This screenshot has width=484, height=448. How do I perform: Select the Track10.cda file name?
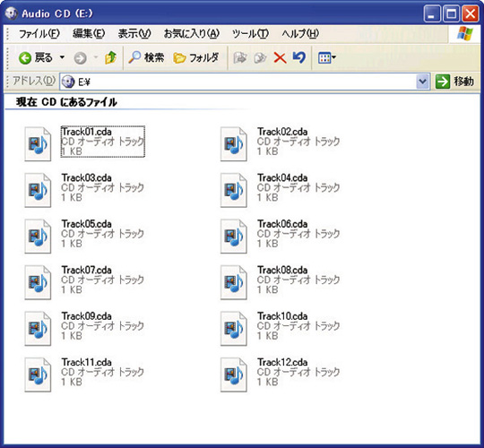click(282, 316)
